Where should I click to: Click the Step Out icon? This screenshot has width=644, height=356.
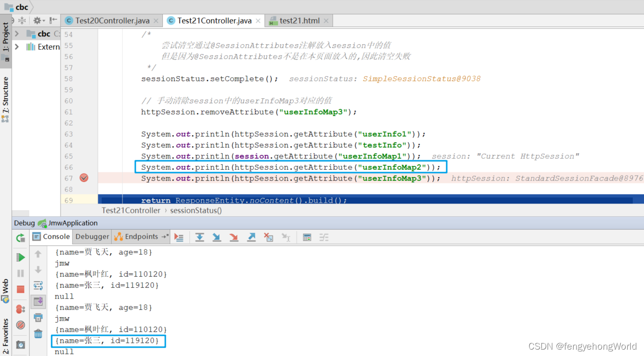point(251,237)
